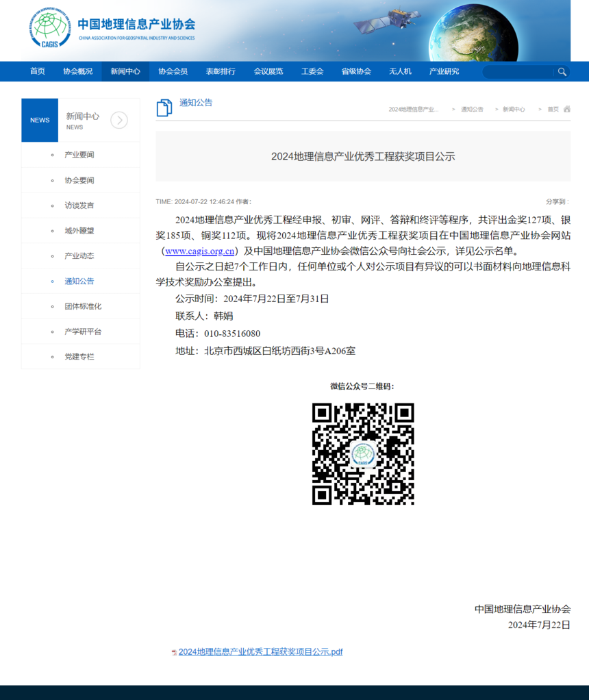Viewport: 589px width, 700px height.
Task: Click the phone number 010-83516080
Action: 232,334
